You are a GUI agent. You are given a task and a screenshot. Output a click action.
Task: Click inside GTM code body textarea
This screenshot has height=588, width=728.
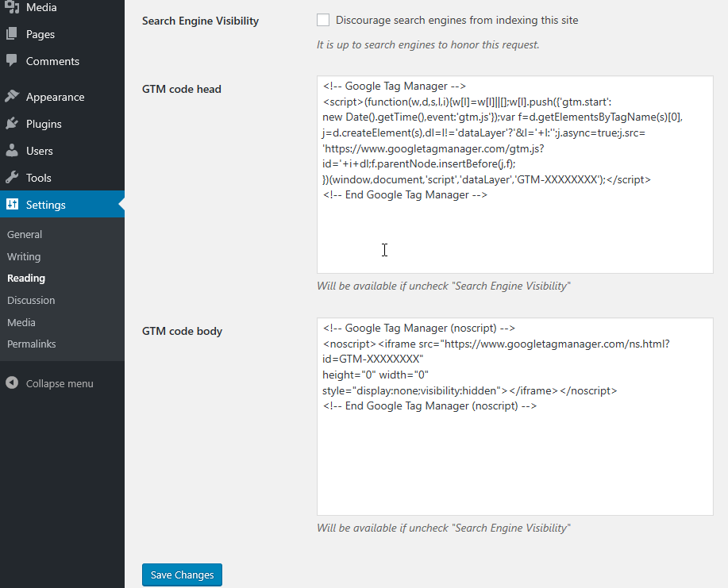515,417
